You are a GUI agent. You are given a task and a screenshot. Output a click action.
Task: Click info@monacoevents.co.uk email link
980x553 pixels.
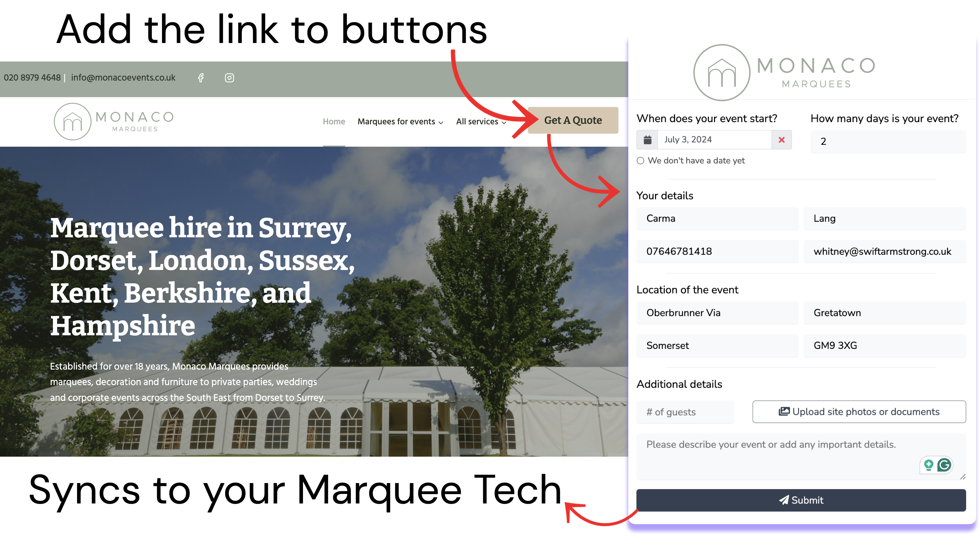tap(123, 78)
